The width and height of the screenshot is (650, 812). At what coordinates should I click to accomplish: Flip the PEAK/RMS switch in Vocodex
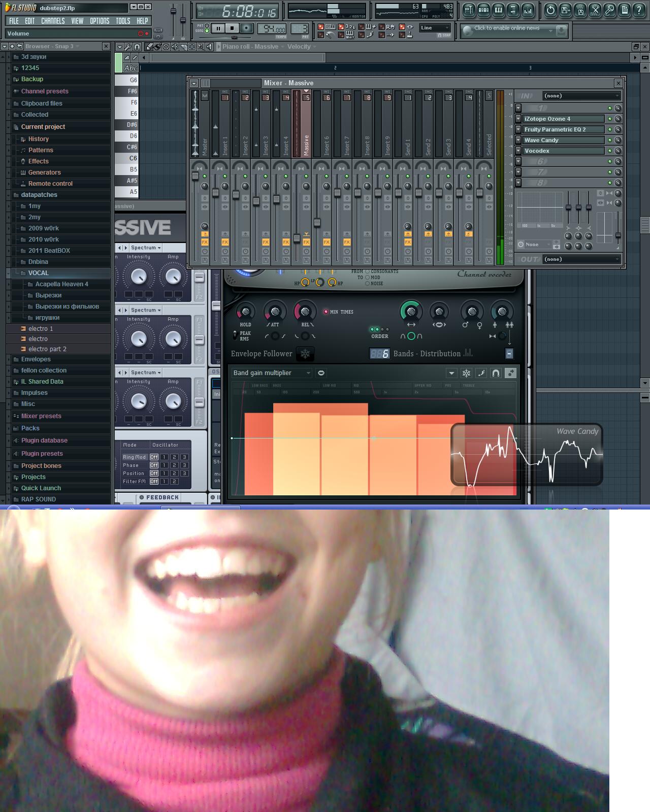235,335
